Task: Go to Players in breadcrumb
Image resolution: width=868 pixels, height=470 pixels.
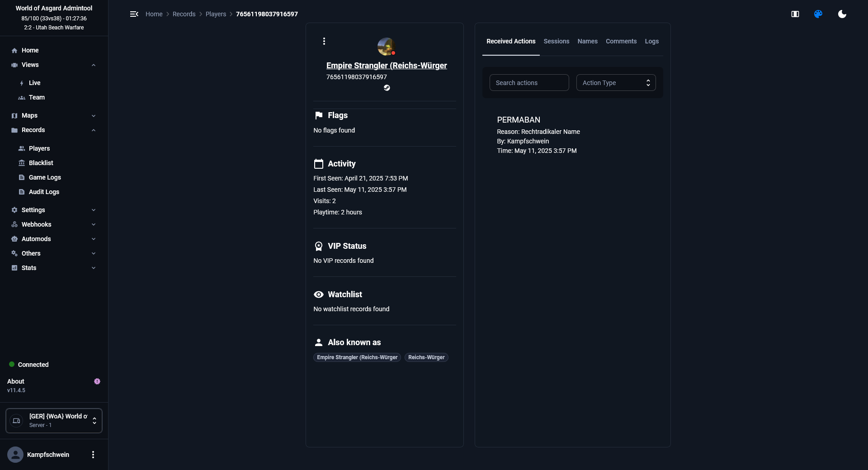Action: [216, 14]
